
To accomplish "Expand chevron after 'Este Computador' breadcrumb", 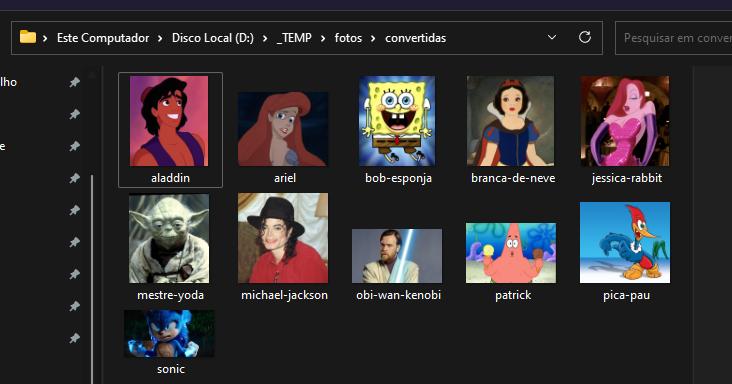I will coord(160,38).
